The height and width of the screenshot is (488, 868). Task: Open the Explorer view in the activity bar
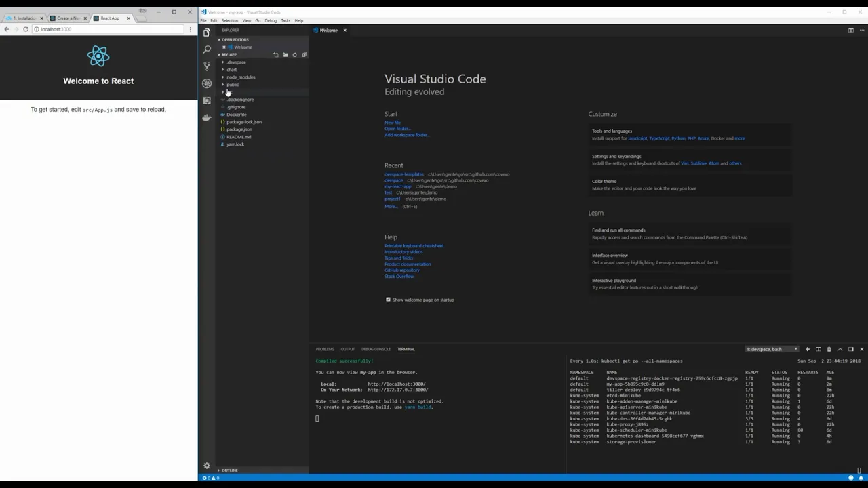(x=207, y=32)
